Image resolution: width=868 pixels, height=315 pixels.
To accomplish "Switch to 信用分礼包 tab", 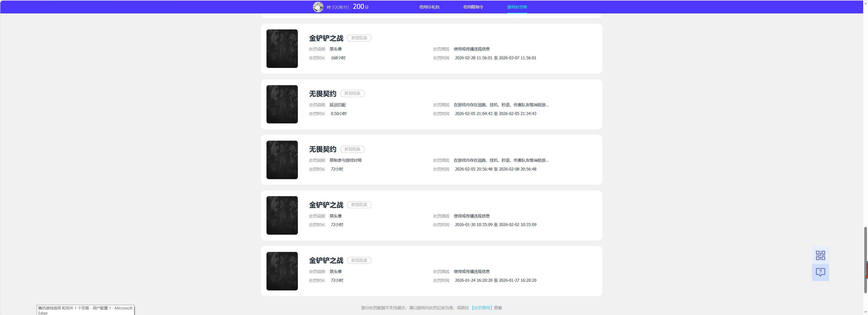I will point(429,7).
